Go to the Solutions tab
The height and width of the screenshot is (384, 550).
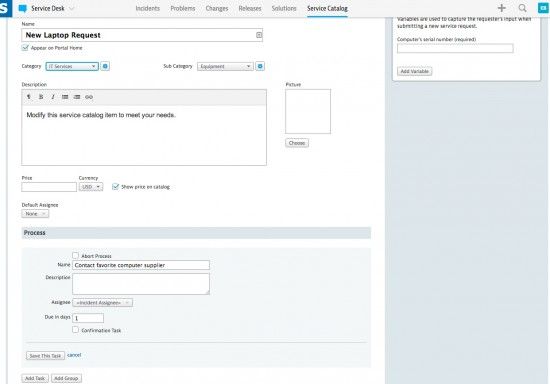(284, 8)
